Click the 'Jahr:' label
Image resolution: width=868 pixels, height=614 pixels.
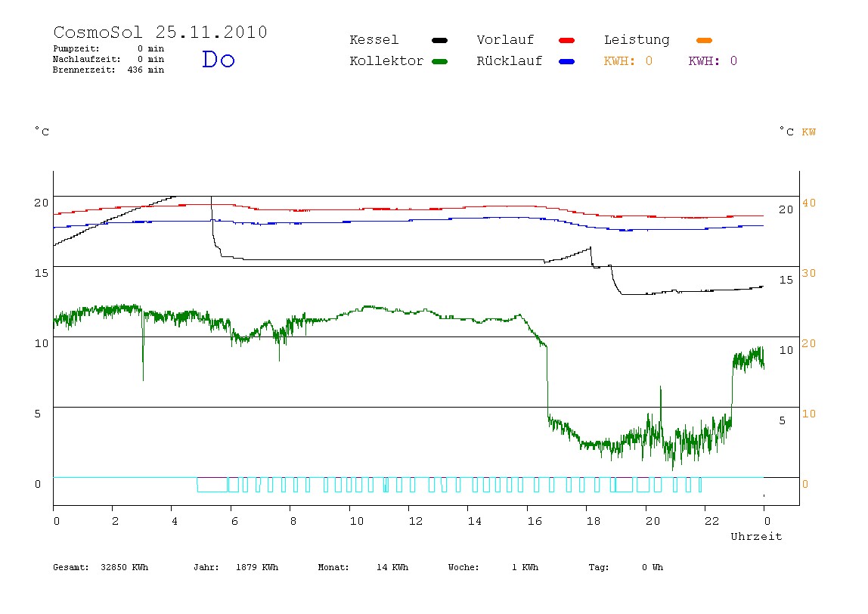coord(206,567)
